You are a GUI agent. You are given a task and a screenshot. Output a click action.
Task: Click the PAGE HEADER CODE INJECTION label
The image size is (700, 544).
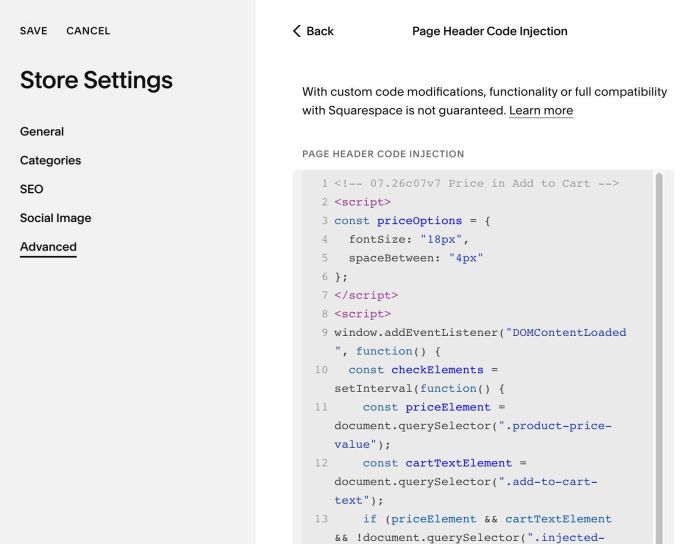[383, 154]
